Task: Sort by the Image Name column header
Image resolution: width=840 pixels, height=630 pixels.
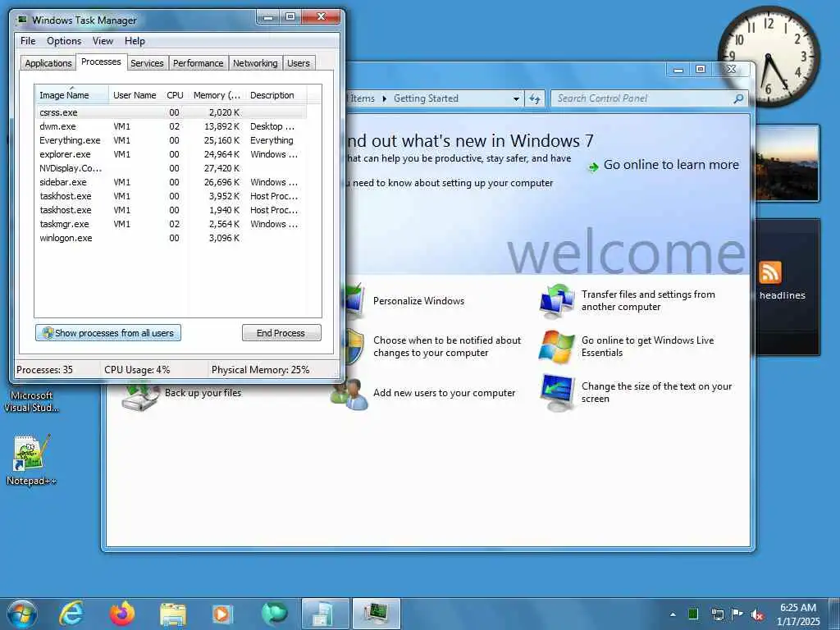Action: (x=72, y=95)
